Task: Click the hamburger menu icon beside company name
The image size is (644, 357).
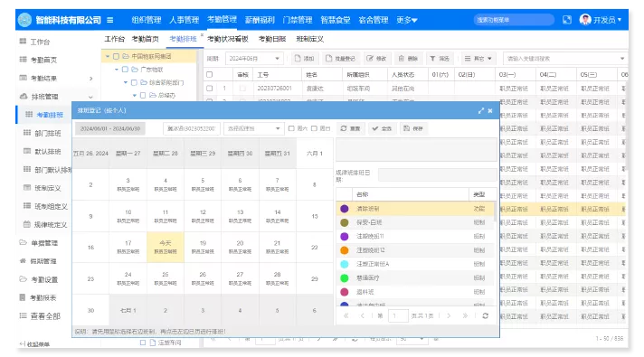Action: 110,20
